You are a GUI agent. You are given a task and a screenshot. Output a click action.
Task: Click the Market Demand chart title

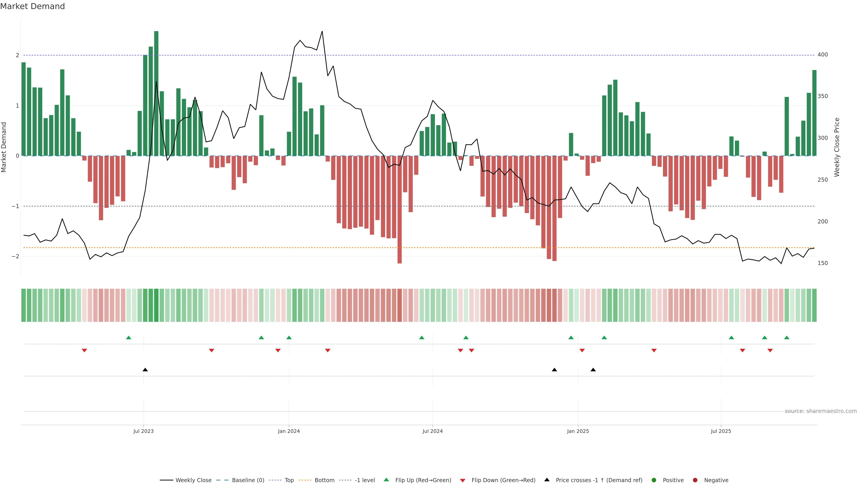(32, 6)
